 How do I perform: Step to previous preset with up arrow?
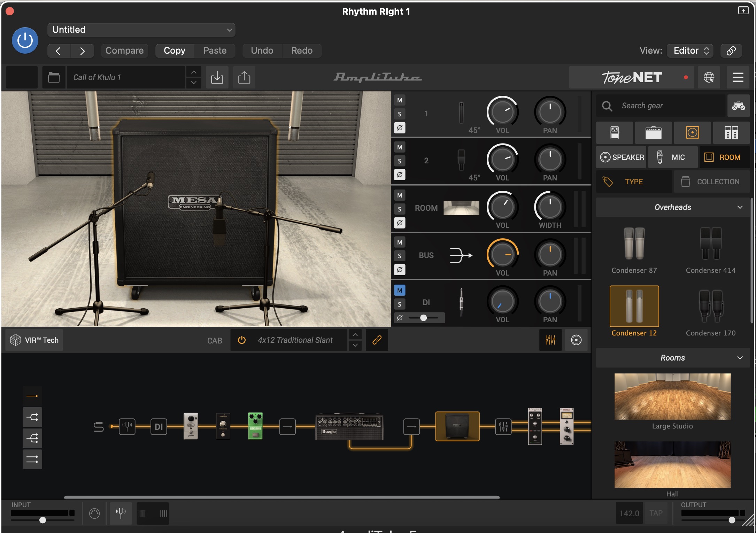tap(194, 72)
